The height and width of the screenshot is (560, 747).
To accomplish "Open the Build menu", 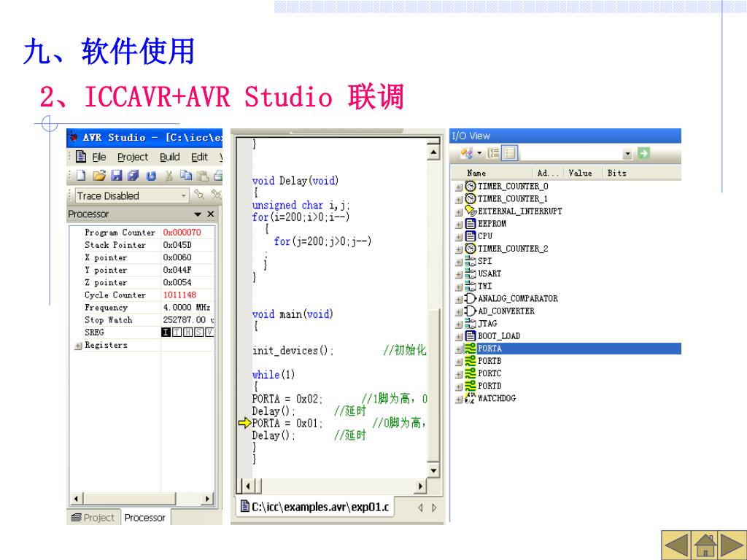I will pyautogui.click(x=169, y=157).
